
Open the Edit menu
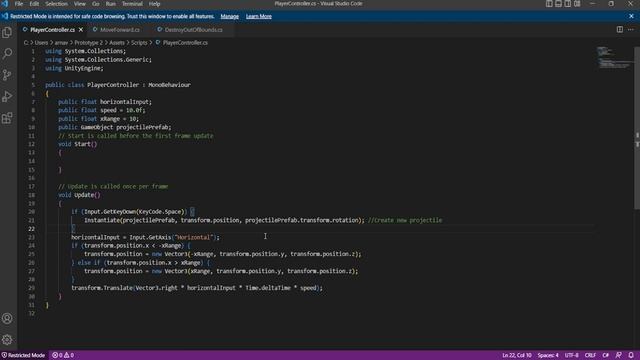point(34,4)
